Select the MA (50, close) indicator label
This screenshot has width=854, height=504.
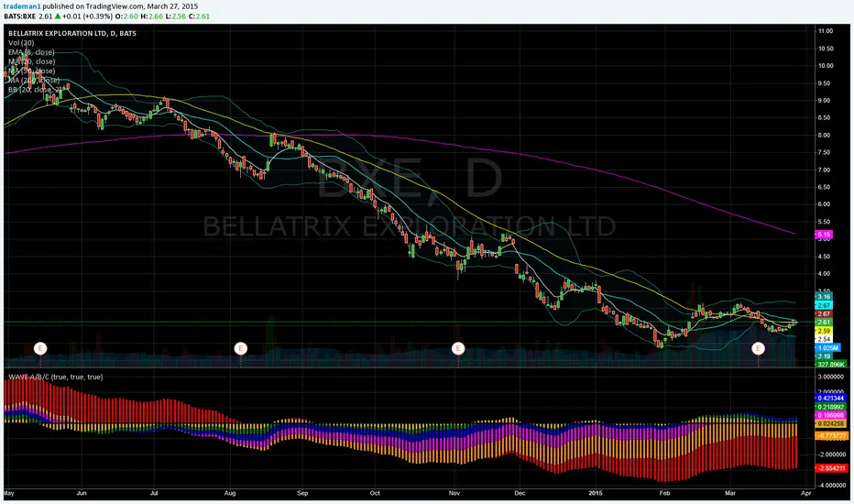pyautogui.click(x=31, y=71)
